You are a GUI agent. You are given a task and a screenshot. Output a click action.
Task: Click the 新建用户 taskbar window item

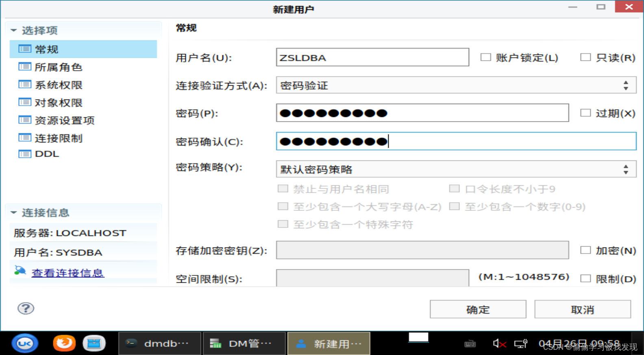(x=329, y=344)
